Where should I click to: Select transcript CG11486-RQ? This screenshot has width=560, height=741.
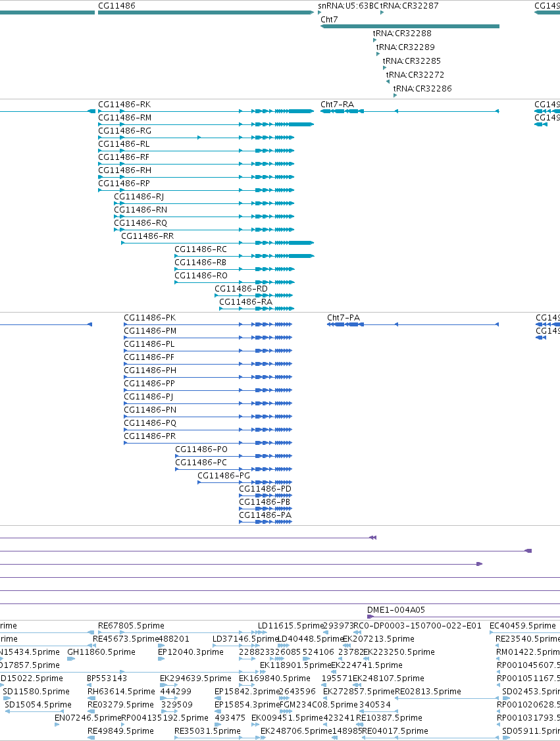point(140,223)
